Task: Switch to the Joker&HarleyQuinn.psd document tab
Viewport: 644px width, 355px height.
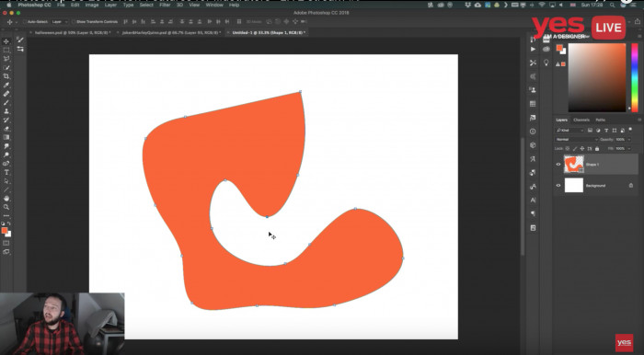Action: 171,32
